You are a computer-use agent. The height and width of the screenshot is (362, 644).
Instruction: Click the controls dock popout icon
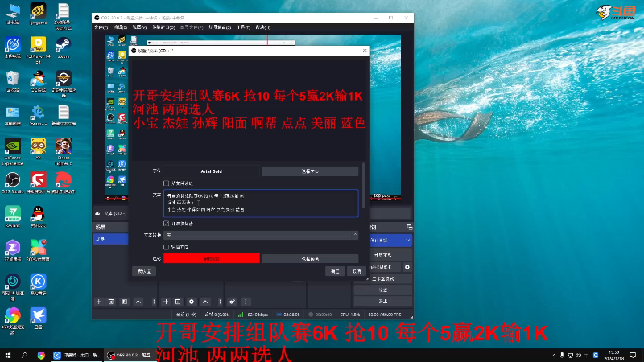click(410, 227)
